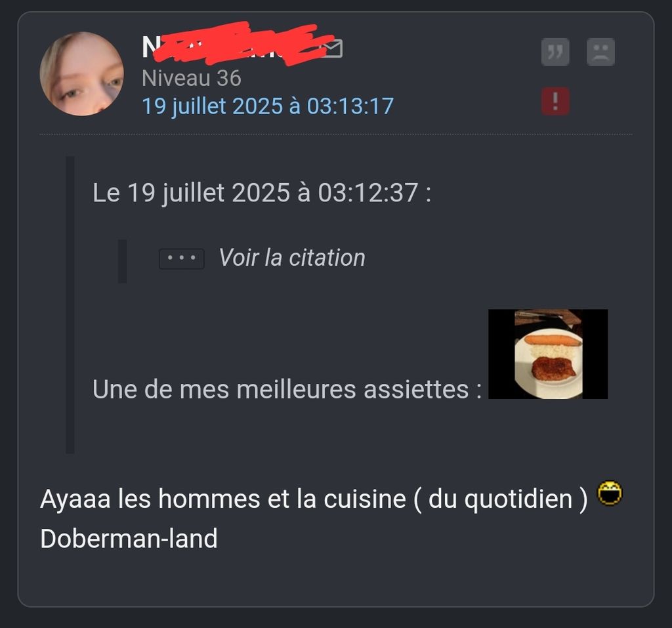
Task: Click quoted header "Le 19 juillet 2025 à 03:12:37"
Action: (x=255, y=192)
